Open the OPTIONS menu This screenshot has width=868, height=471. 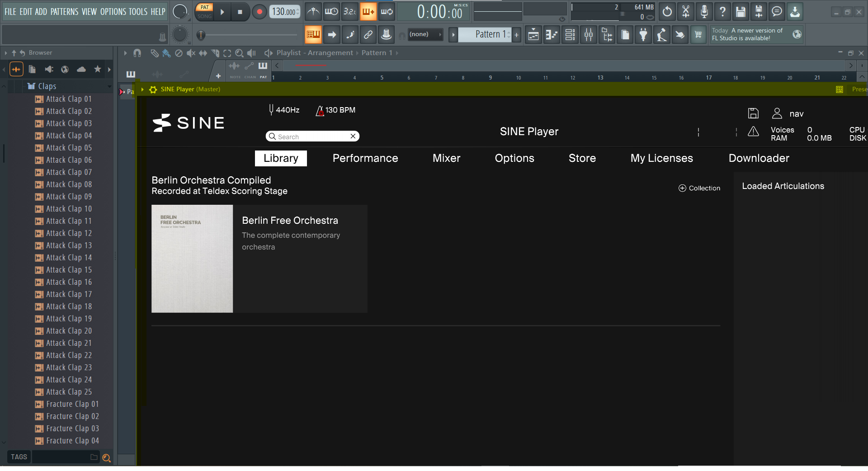(113, 12)
